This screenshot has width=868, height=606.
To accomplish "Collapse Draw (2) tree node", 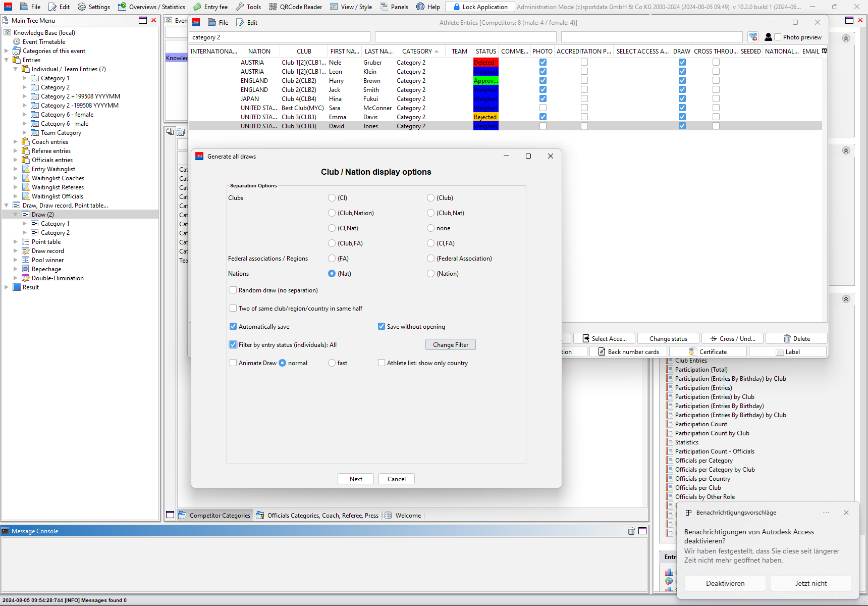I will click(16, 215).
